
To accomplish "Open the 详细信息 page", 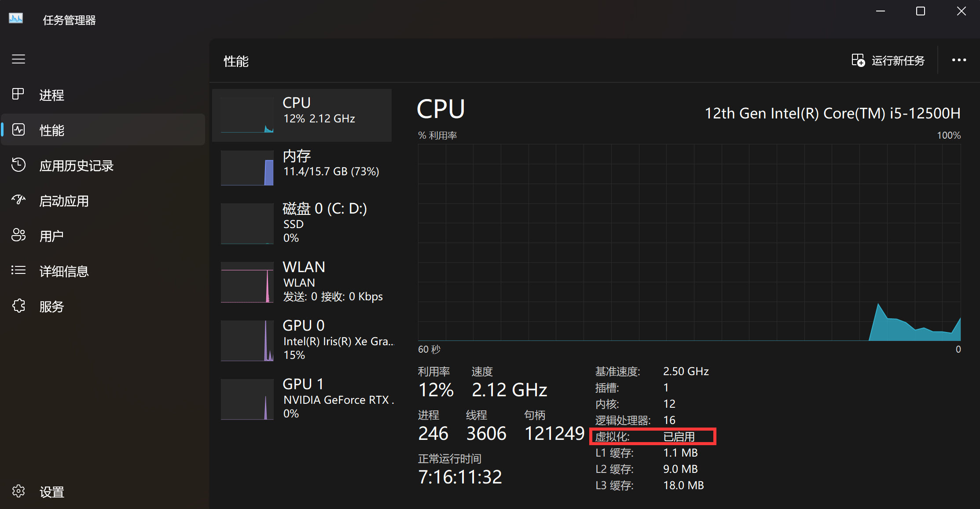I will [x=103, y=271].
